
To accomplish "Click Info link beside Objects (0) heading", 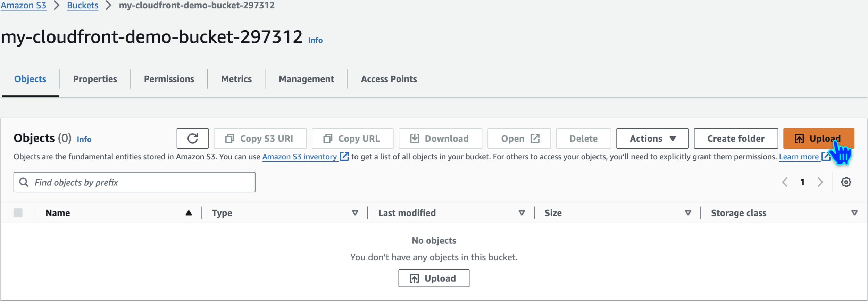I will [x=84, y=139].
